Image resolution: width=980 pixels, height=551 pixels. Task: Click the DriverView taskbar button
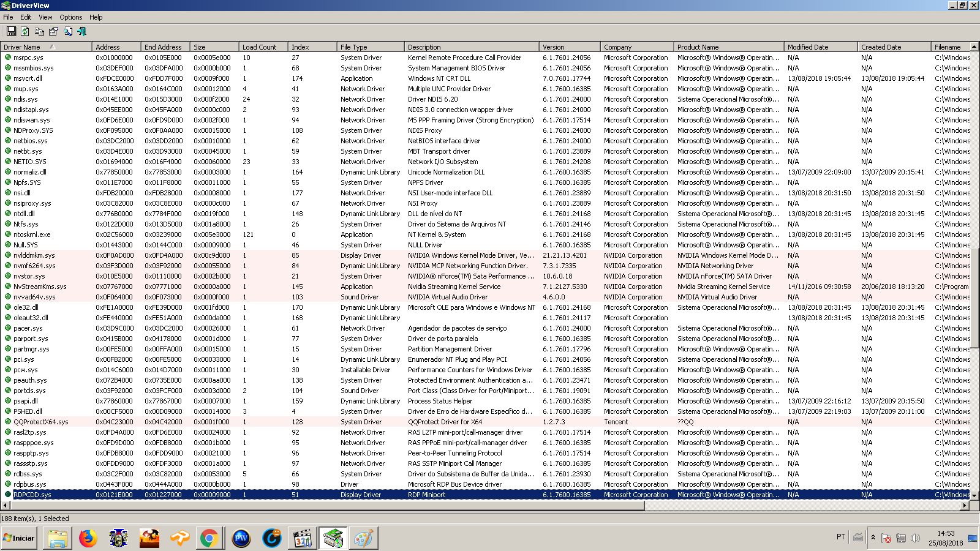click(333, 538)
